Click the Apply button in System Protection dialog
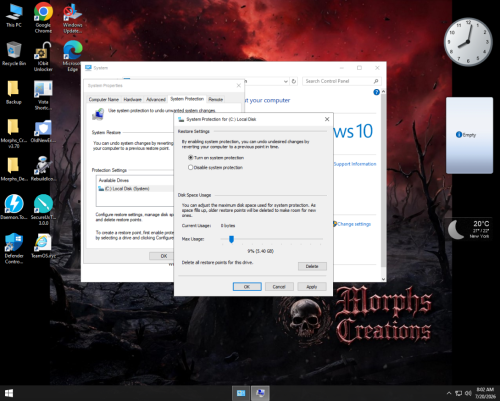 pos(312,287)
